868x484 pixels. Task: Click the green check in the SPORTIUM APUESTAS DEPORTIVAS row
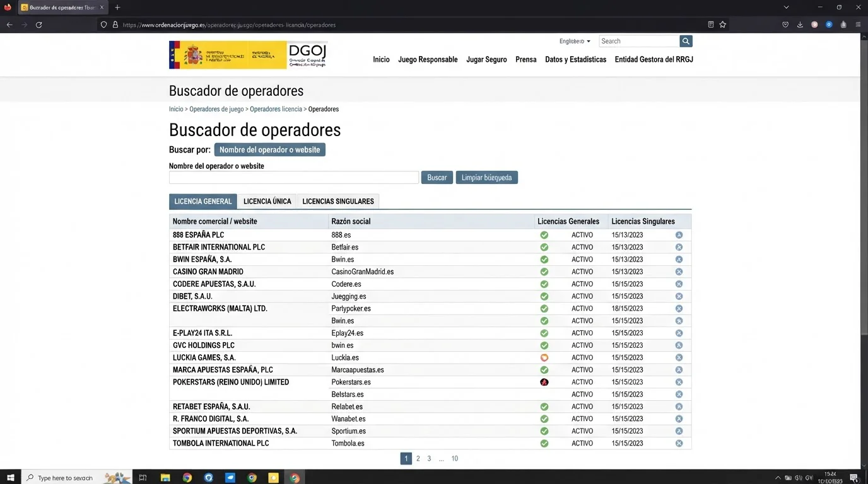tap(544, 431)
